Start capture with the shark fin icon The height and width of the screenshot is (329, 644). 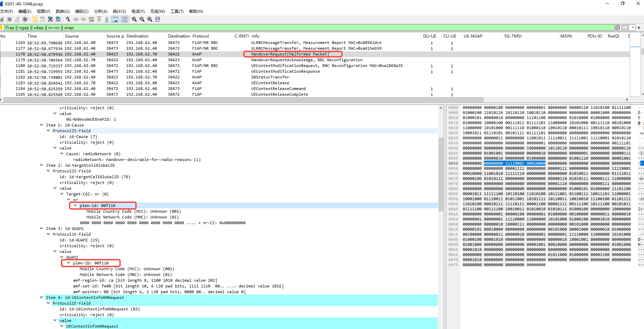coord(2,19)
